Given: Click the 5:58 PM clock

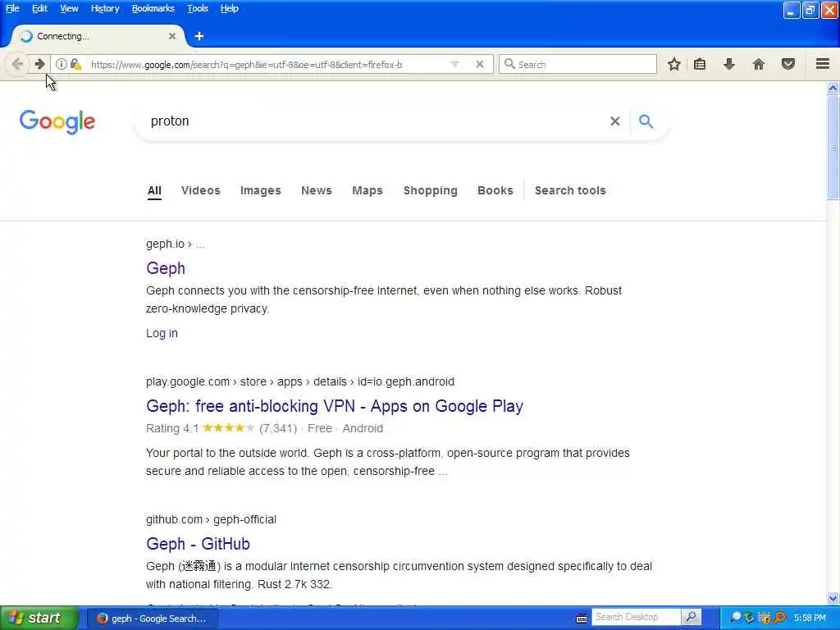Looking at the screenshot, I should [x=810, y=619].
